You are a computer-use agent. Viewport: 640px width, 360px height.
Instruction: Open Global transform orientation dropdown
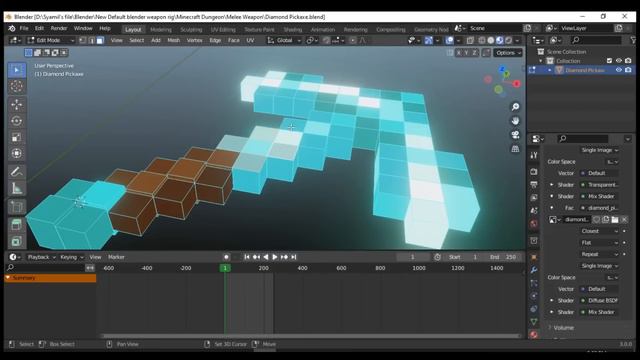tap(284, 40)
